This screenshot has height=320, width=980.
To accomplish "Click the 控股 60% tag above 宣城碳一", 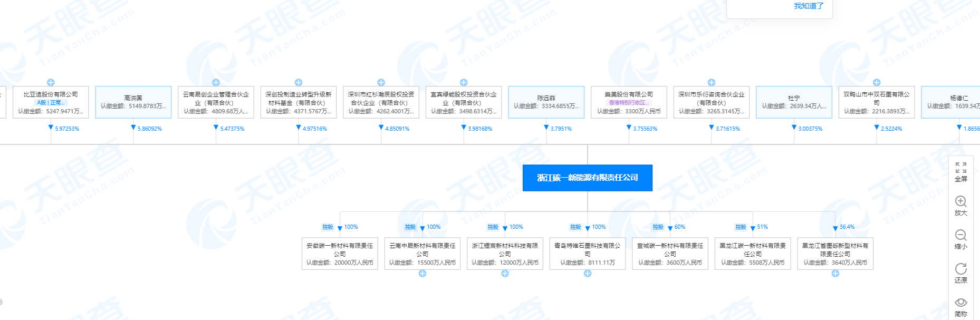I will coord(658,227).
